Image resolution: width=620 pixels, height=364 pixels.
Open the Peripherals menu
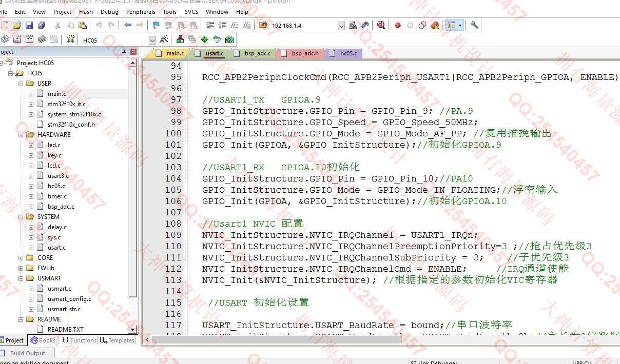[x=141, y=12]
